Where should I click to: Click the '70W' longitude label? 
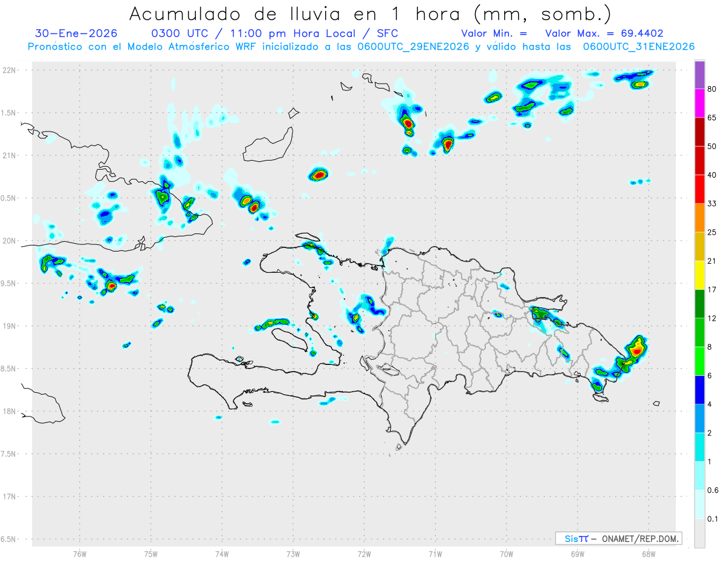[506, 554]
